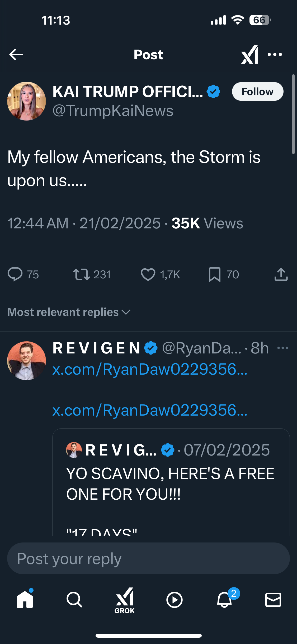
Task: Tap the Post your reply field
Action: pyautogui.click(x=148, y=558)
